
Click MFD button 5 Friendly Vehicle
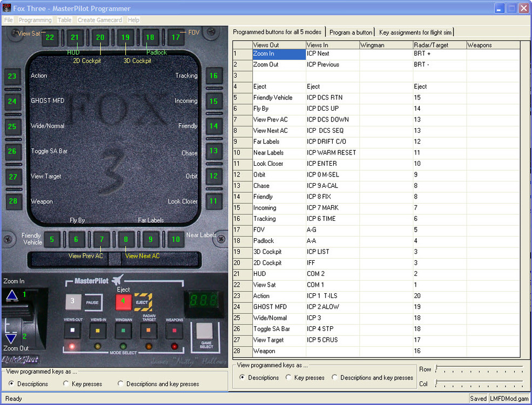tap(51, 239)
